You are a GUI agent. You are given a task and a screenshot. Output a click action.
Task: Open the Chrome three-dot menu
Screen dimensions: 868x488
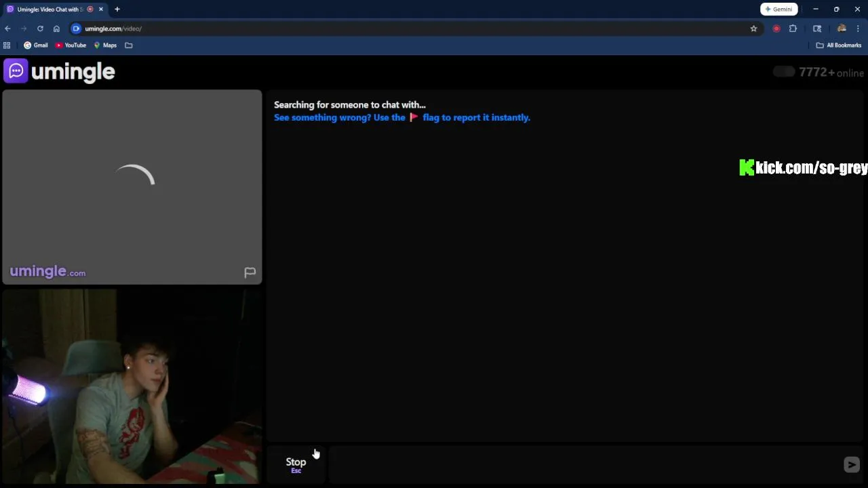pos(858,28)
